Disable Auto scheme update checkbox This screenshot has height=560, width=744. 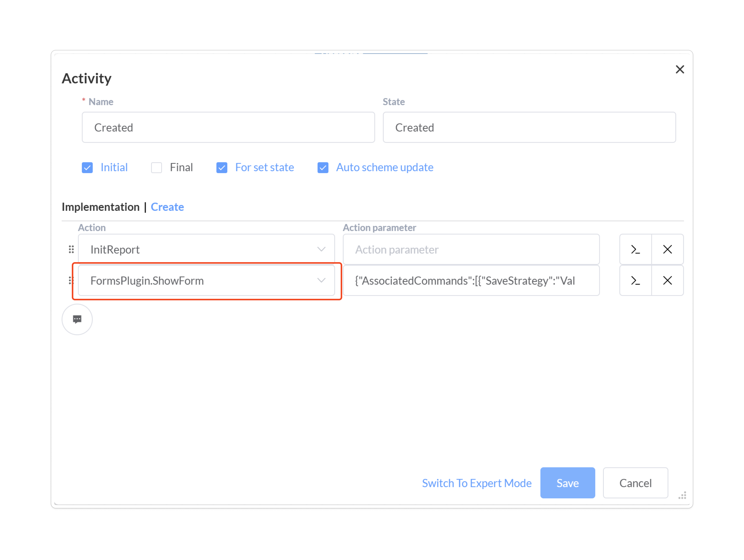[x=323, y=167]
